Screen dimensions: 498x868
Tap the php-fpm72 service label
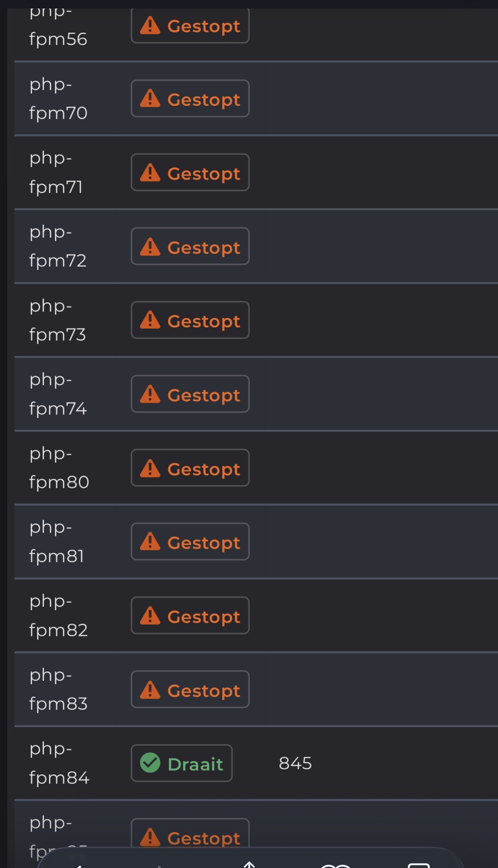coord(57,246)
